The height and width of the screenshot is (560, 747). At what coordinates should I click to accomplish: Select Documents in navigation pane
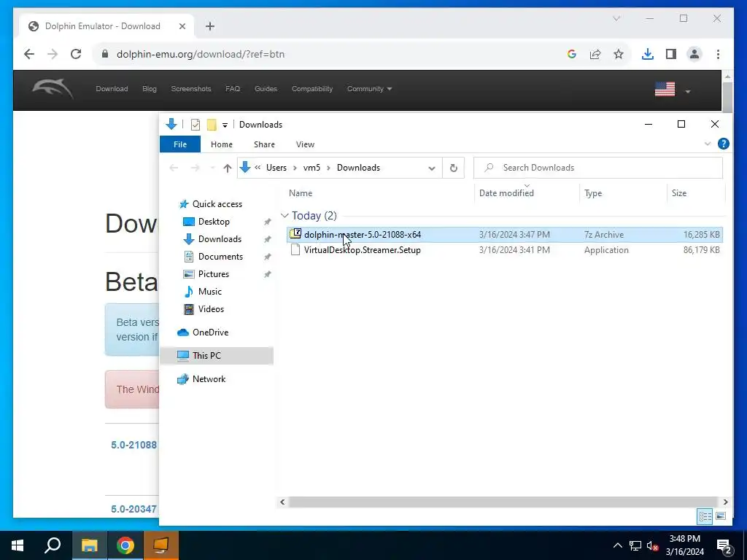[220, 257]
